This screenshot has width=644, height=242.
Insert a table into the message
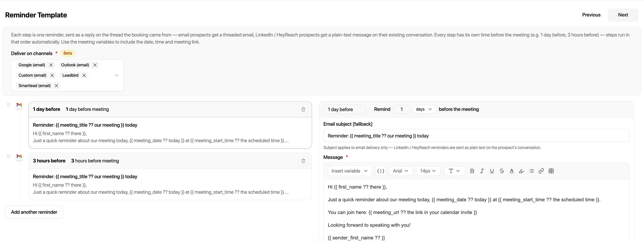pos(551,171)
